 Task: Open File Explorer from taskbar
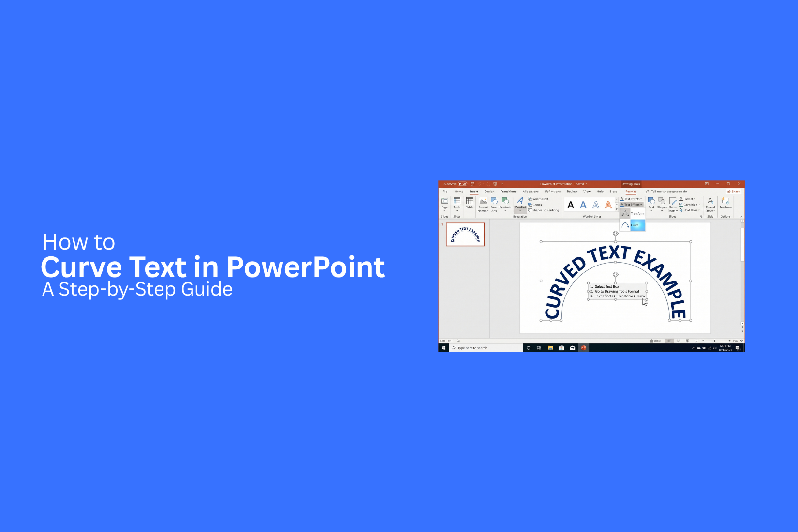pyautogui.click(x=550, y=348)
